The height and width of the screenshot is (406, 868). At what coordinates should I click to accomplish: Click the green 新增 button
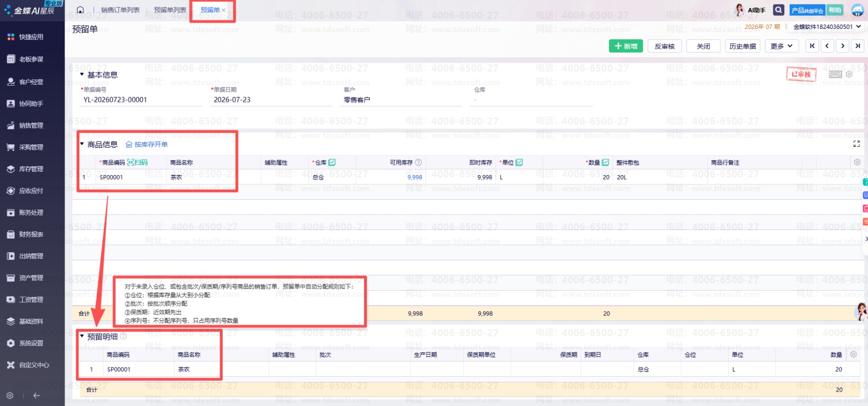tap(626, 46)
